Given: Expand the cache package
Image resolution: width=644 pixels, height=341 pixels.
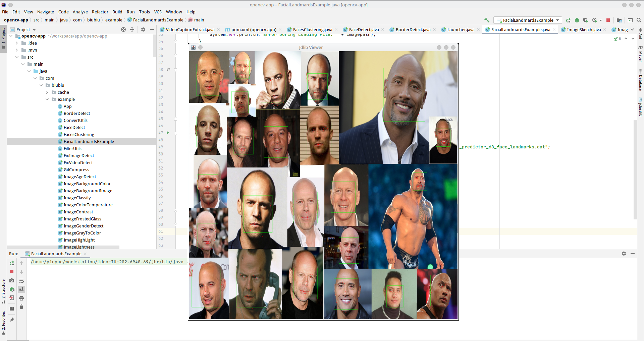Looking at the screenshot, I should point(47,92).
